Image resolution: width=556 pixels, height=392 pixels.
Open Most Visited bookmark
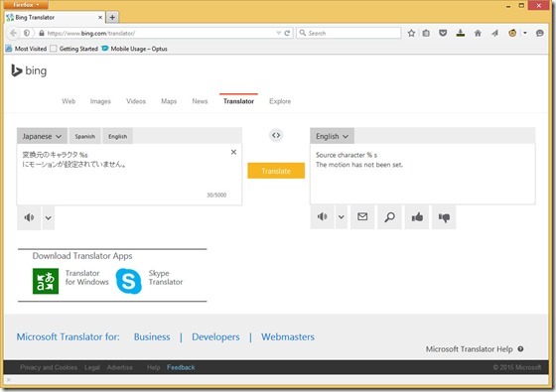pos(26,49)
